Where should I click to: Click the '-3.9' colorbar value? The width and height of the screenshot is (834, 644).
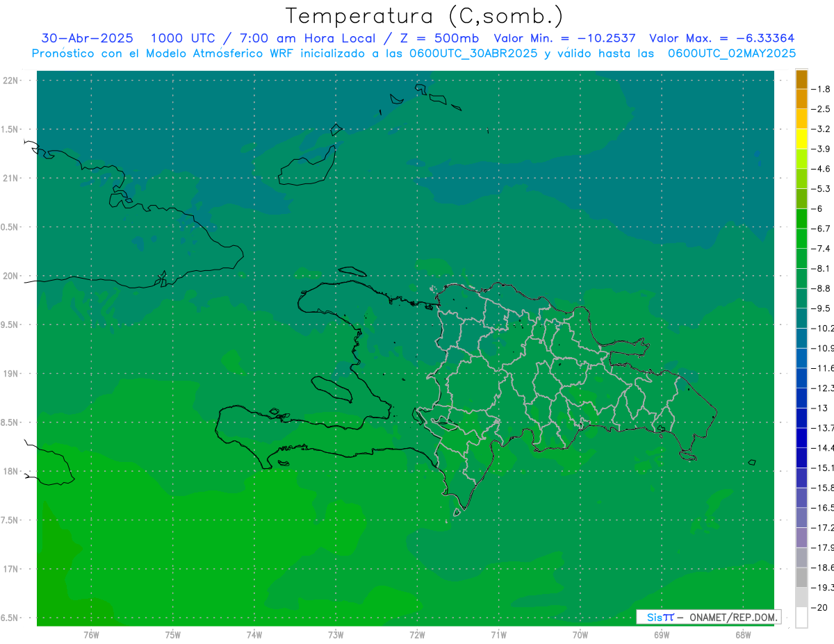821,149
